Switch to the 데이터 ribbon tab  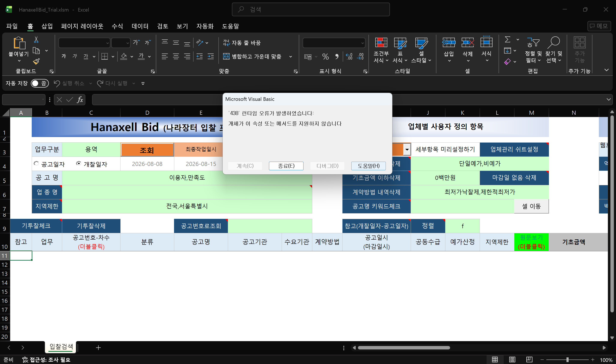coord(140,26)
